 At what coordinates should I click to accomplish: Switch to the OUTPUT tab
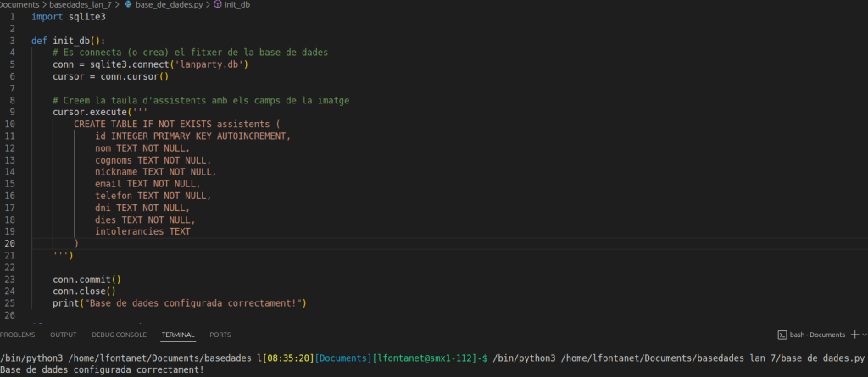pyautogui.click(x=63, y=335)
